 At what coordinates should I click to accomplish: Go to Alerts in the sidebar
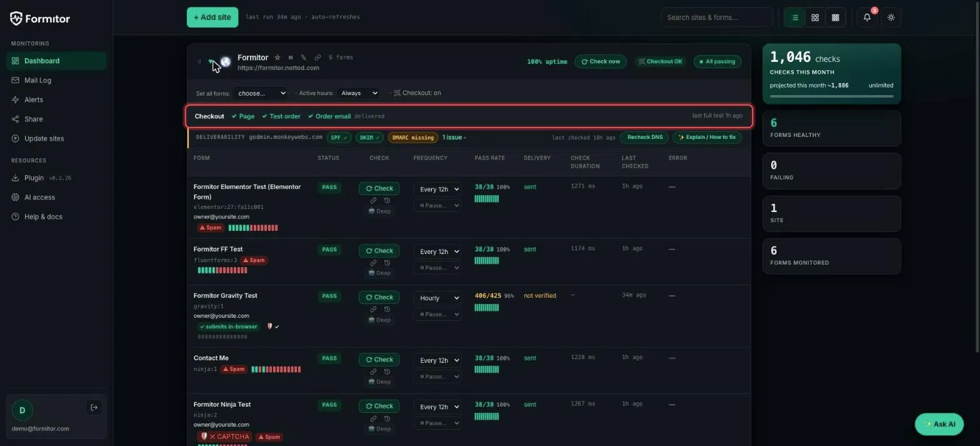point(56,100)
